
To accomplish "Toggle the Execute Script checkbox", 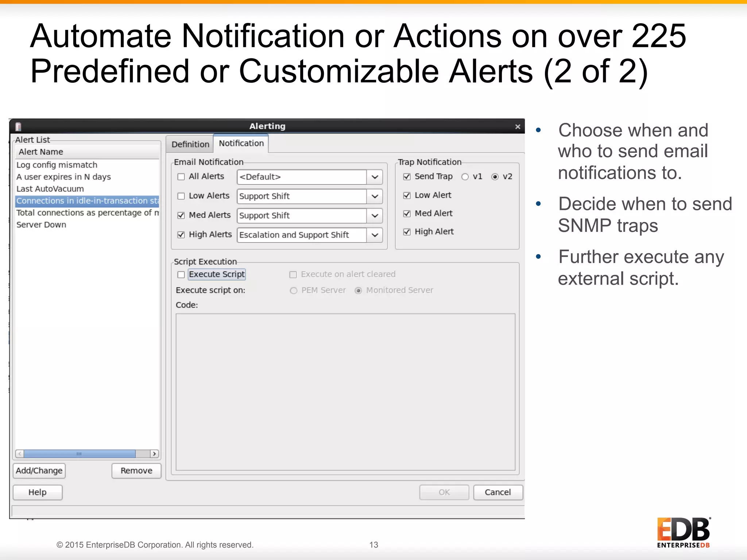I will point(181,275).
